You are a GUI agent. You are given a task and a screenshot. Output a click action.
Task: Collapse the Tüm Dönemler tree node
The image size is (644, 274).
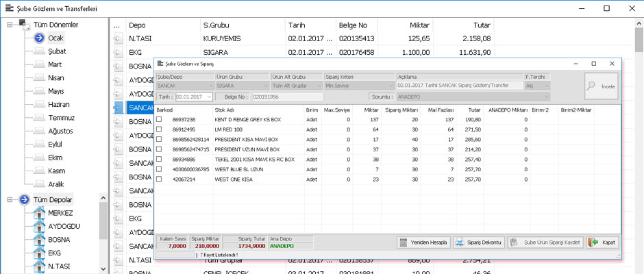click(x=10, y=25)
